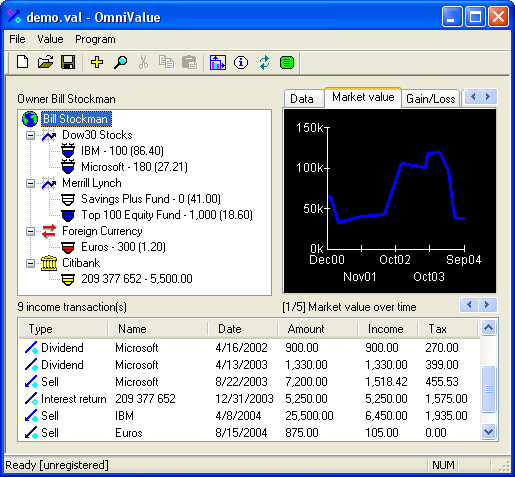The width and height of the screenshot is (515, 477).
Task: Click the transaction list scroll down arrow
Action: click(489, 432)
